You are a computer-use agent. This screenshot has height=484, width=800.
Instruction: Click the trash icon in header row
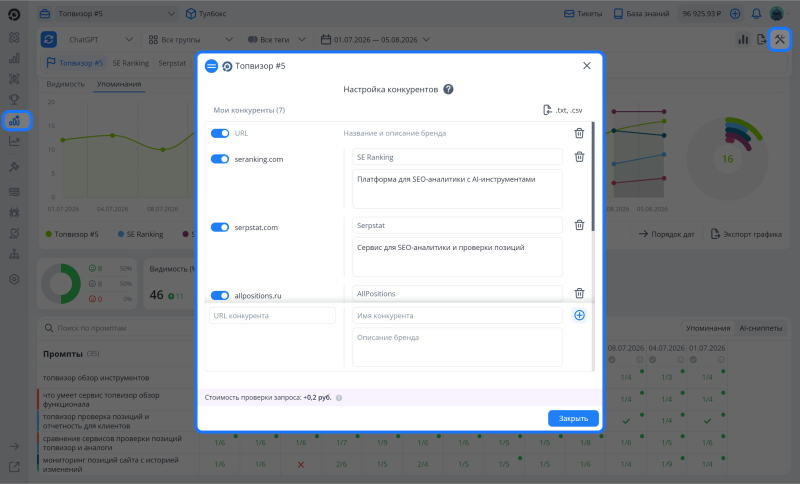579,133
